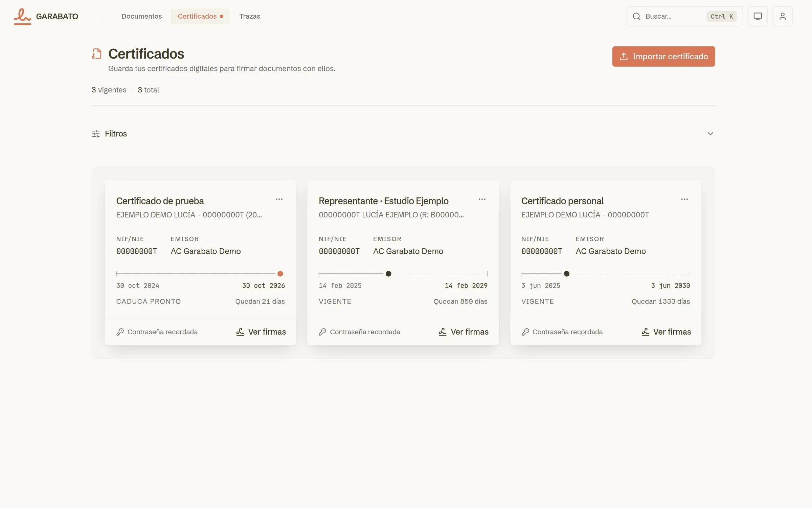Open the Documentos tab

[141, 16]
